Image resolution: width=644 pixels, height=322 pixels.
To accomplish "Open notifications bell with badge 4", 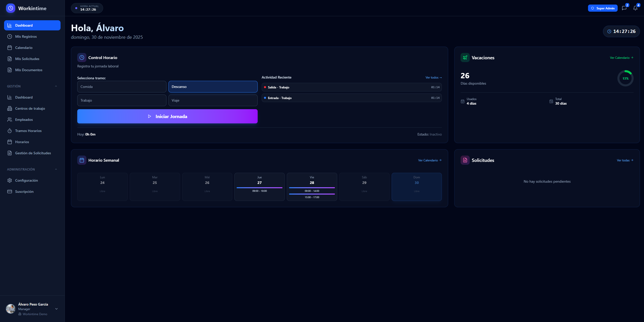I will click(635, 8).
